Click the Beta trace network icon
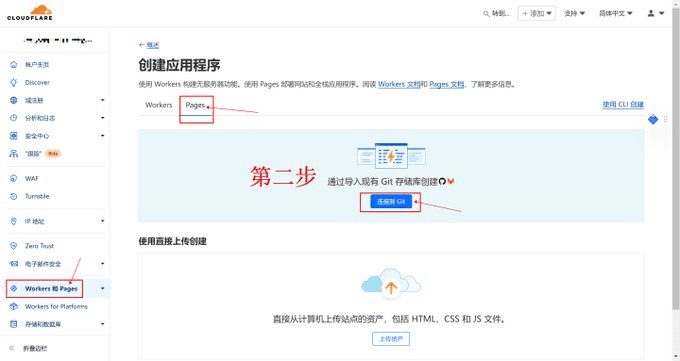This screenshot has height=361, width=680. click(x=13, y=154)
